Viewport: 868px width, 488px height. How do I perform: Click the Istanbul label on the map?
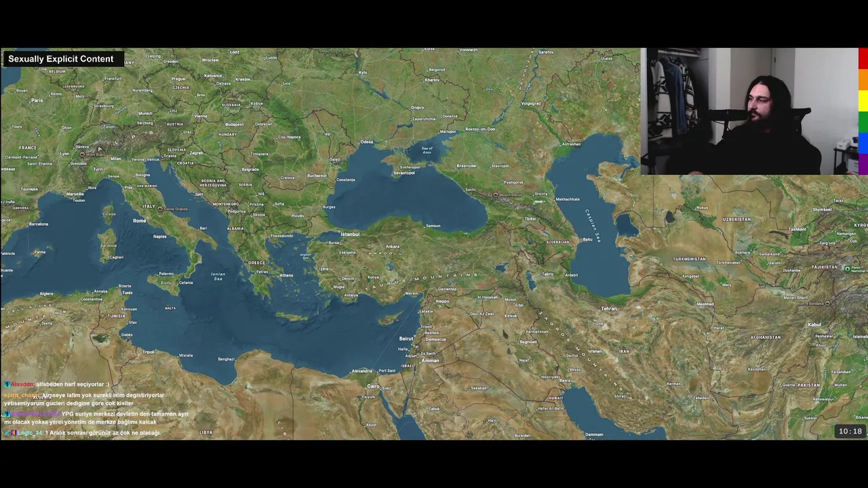click(350, 235)
